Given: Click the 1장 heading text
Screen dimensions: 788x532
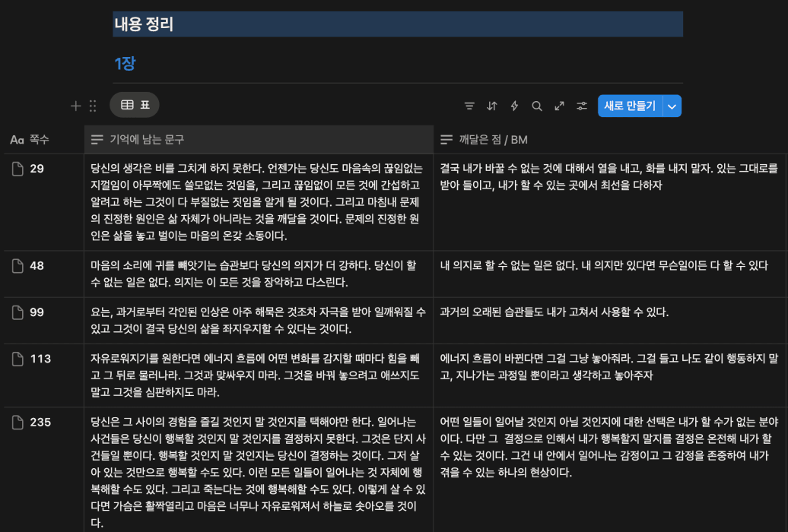Looking at the screenshot, I should (x=125, y=64).
